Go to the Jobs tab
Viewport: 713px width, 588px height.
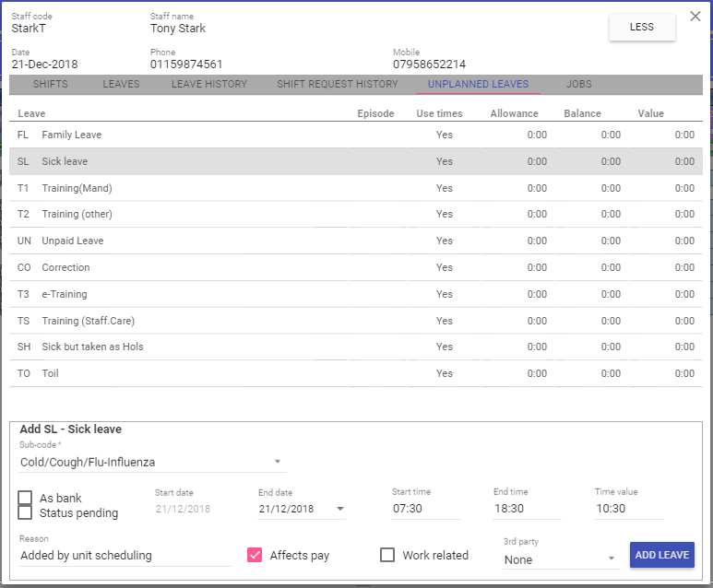click(578, 84)
